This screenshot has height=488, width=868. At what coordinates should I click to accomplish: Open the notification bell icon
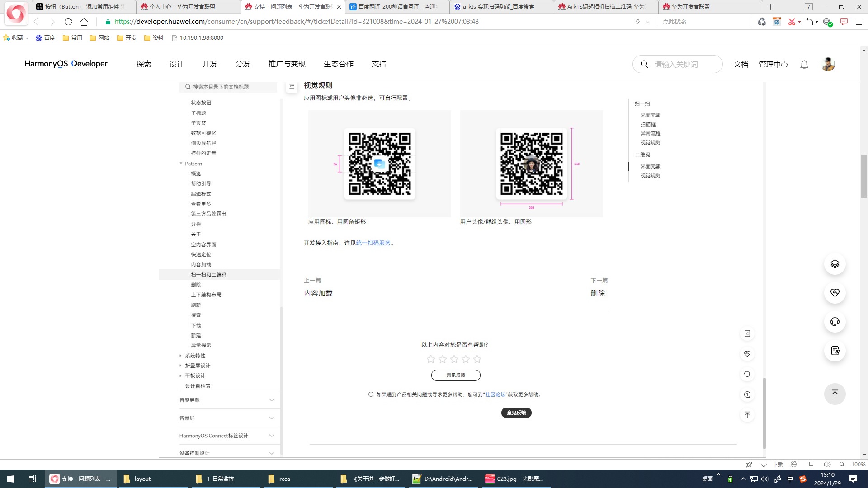[804, 65]
